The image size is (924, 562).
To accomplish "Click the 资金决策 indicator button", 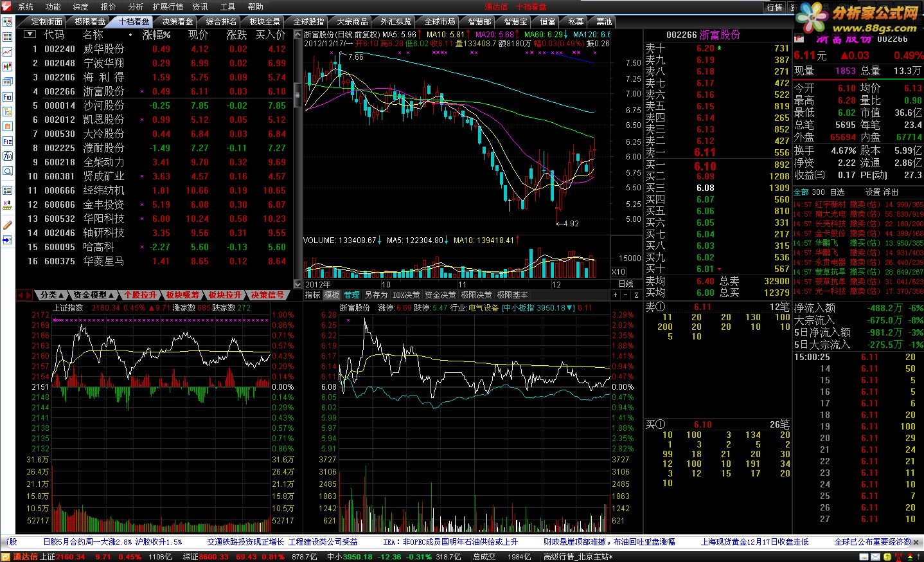I will (x=440, y=295).
